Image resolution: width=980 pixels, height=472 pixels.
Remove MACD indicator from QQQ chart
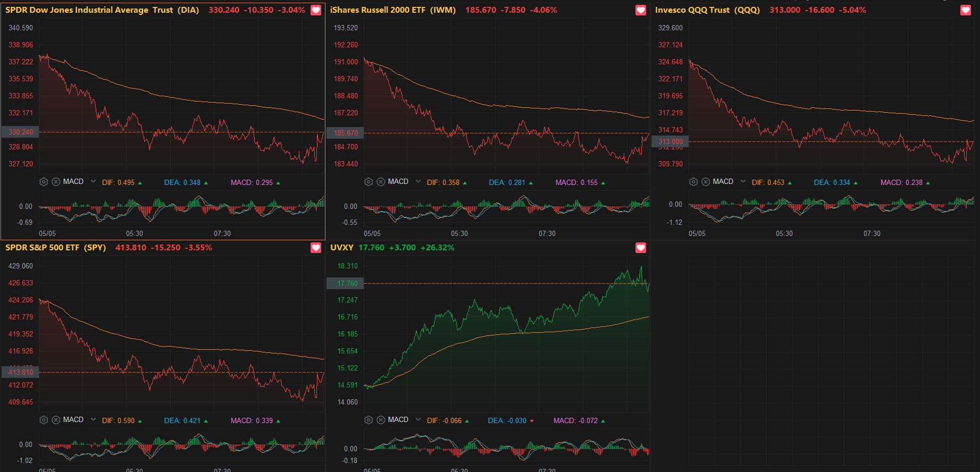(706, 182)
